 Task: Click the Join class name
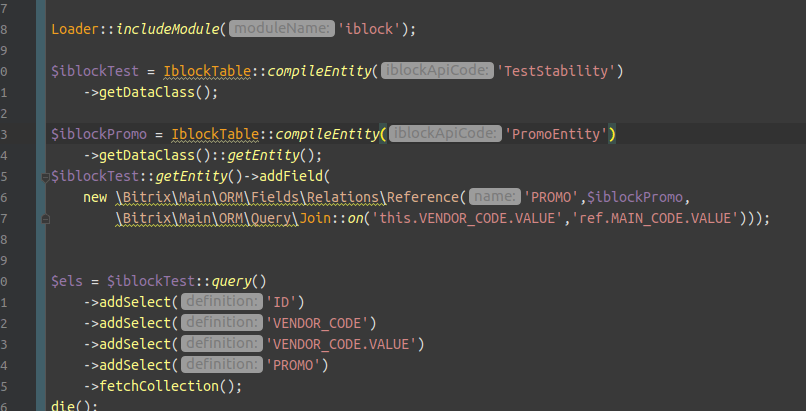coord(315,219)
